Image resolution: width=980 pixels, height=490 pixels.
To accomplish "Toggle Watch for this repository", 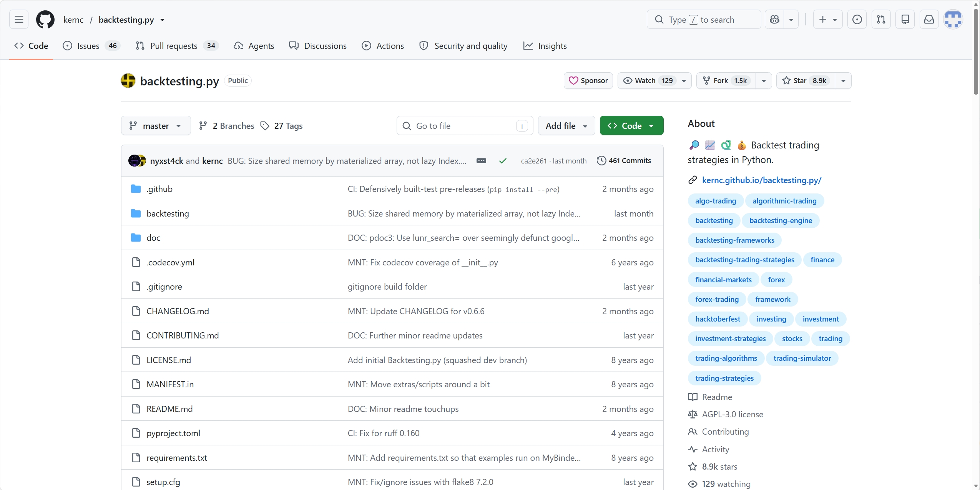I will (654, 80).
